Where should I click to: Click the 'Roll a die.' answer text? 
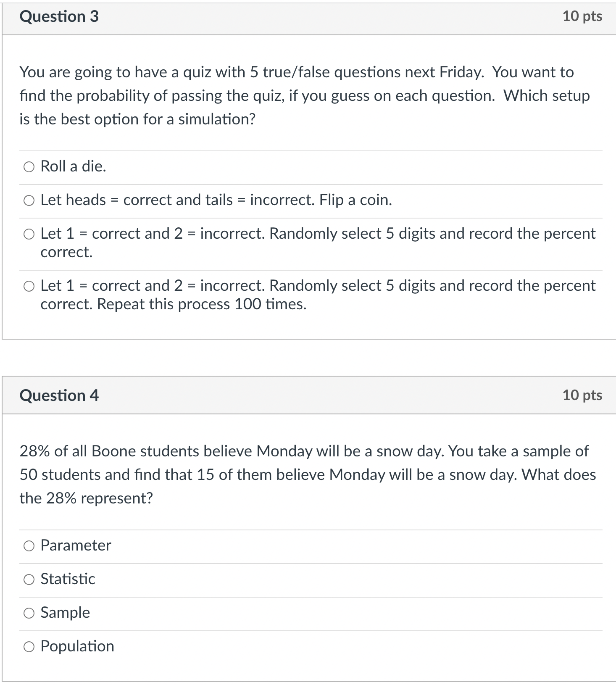[74, 166]
